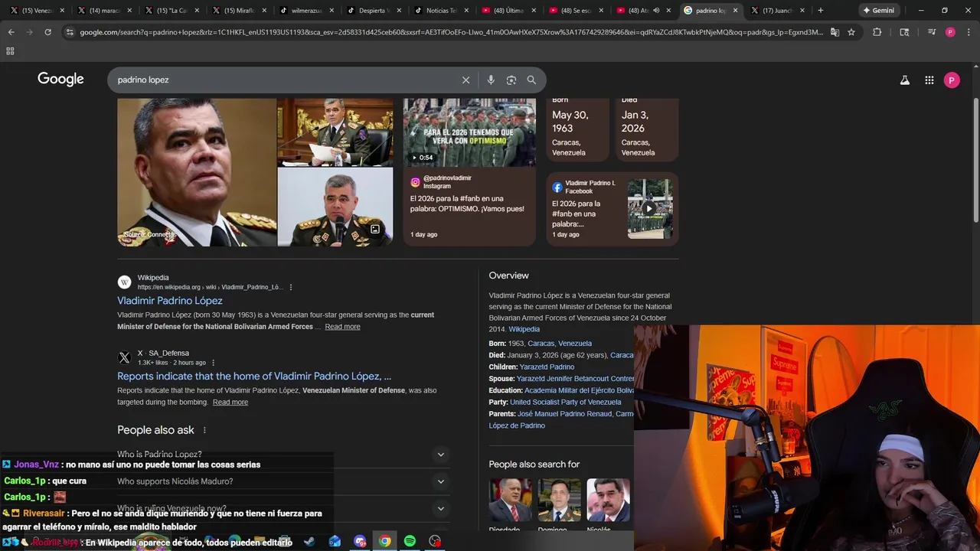Click the Chrome icon in the taskbar

coord(384,541)
